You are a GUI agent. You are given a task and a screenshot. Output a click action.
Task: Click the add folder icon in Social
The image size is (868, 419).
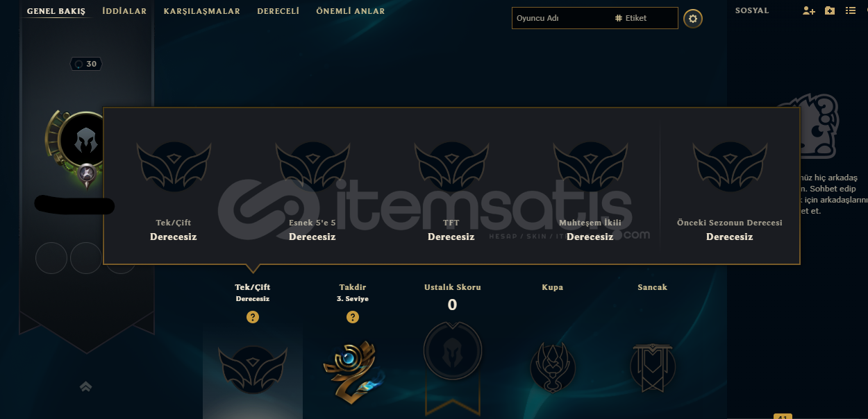point(830,10)
